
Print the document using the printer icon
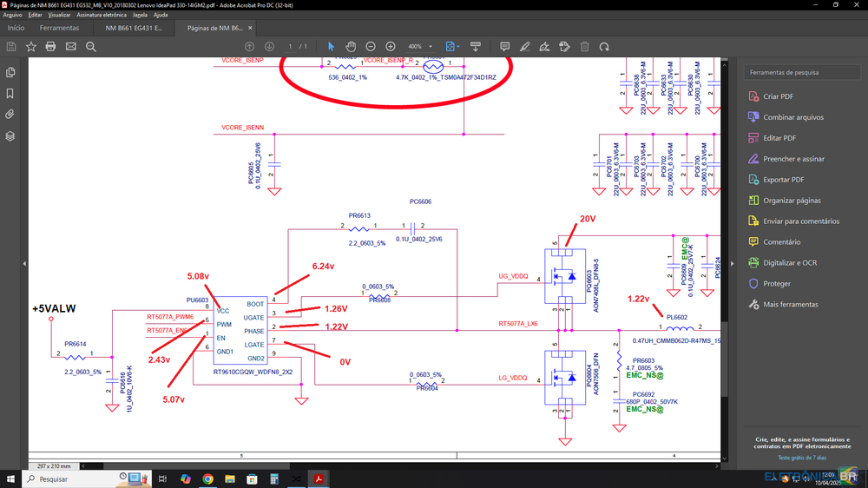tap(50, 46)
